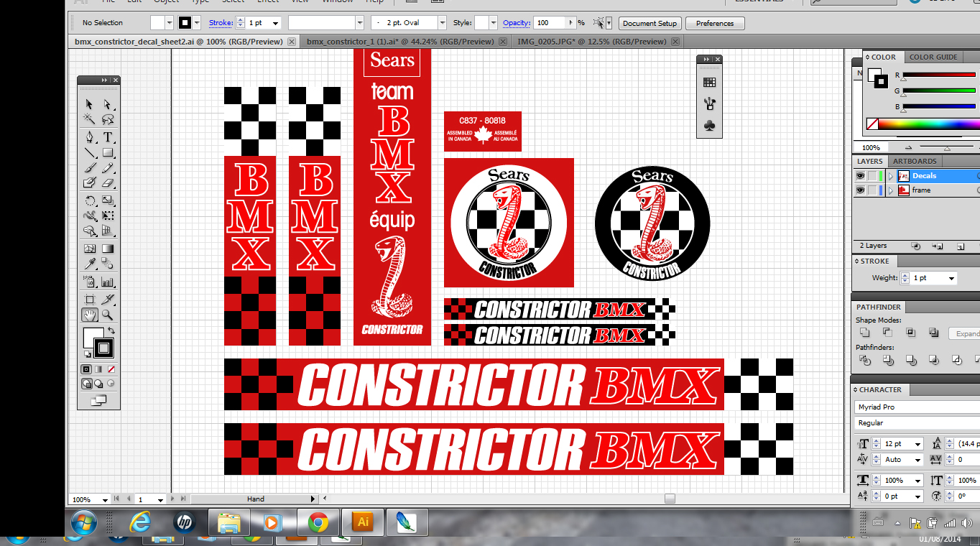Click the red R slider track
The image size is (980, 546).
point(939,75)
